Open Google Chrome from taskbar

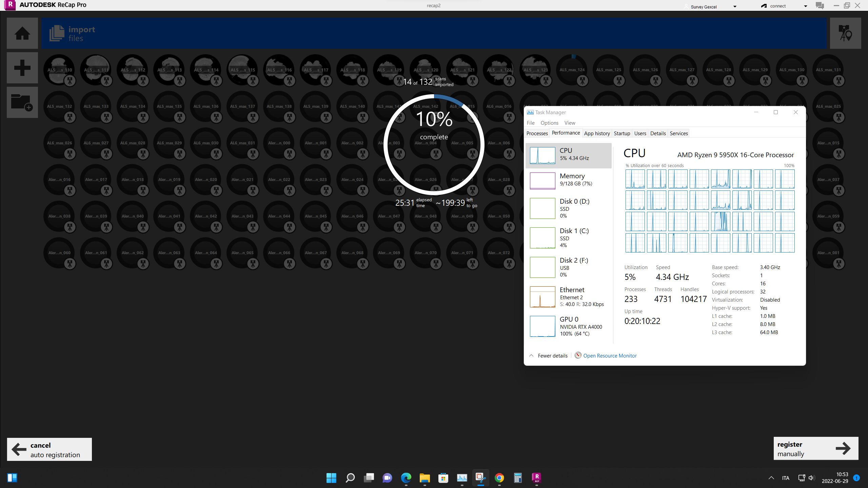(x=499, y=478)
